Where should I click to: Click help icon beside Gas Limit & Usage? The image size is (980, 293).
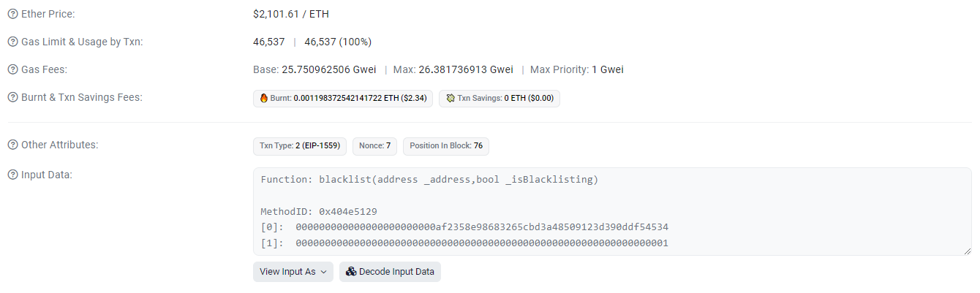tap(12, 42)
